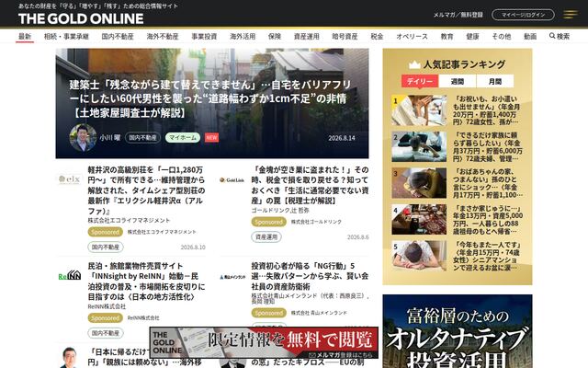Open ranking article できるだけ家族に頼らず暮らしたい
Image resolution: width=588 pixels, height=368 pixels.
(x=488, y=147)
